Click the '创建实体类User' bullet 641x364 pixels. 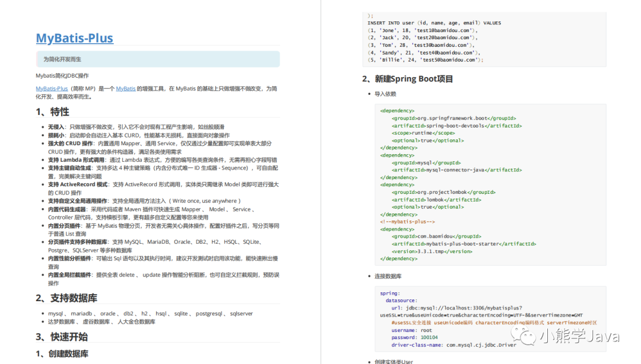tap(394, 362)
